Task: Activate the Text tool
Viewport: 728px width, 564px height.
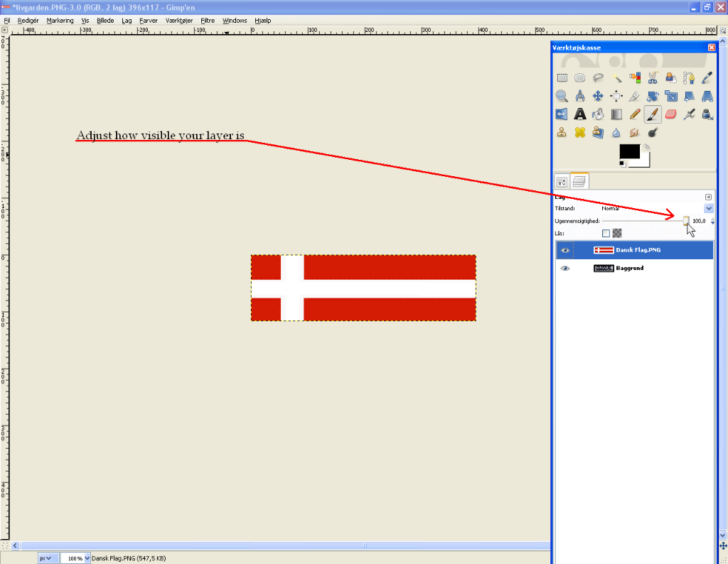Action: 580,114
